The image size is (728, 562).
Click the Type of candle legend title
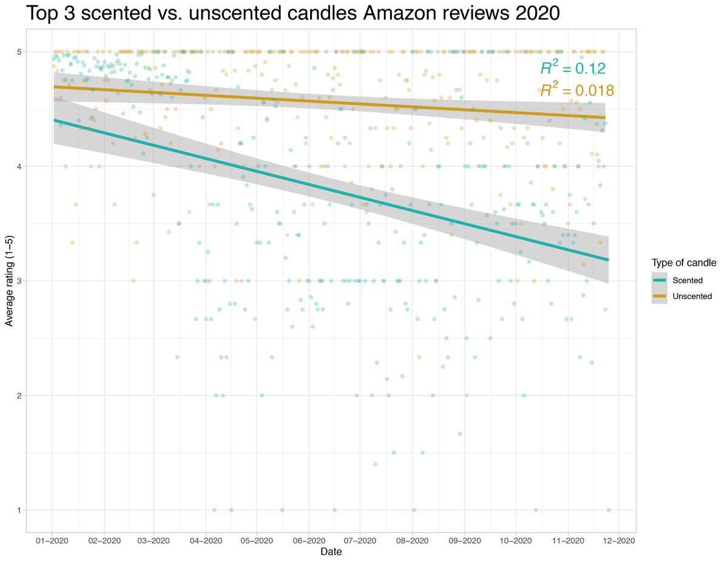click(684, 263)
